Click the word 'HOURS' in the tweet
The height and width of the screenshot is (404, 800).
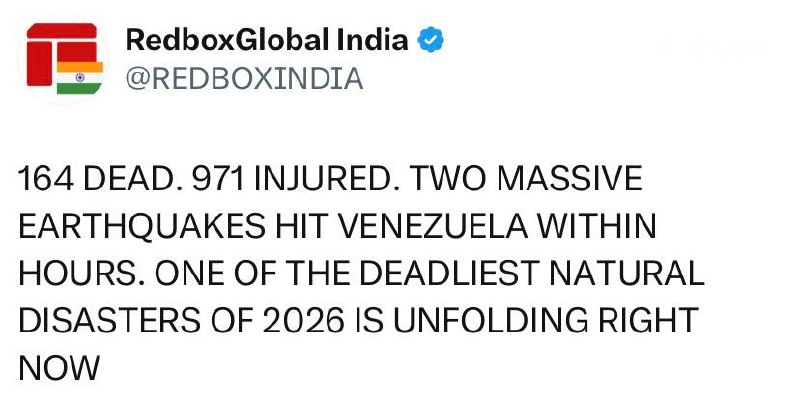coord(83,273)
